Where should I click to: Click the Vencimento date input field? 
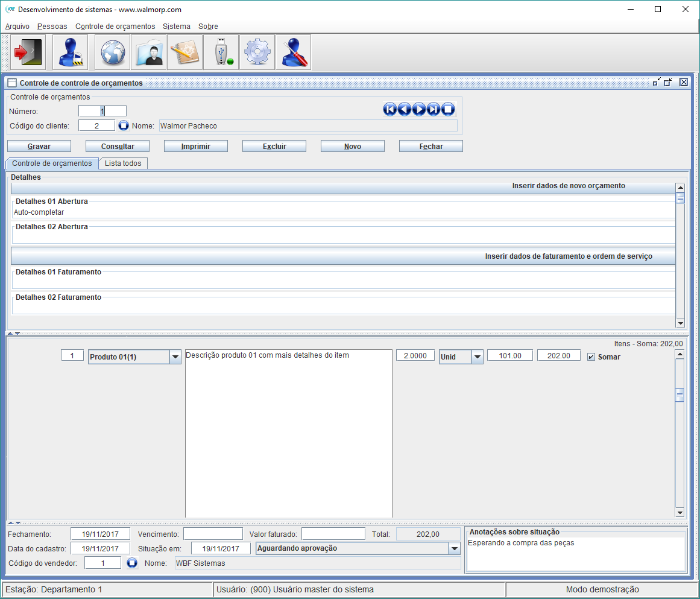[x=213, y=534]
